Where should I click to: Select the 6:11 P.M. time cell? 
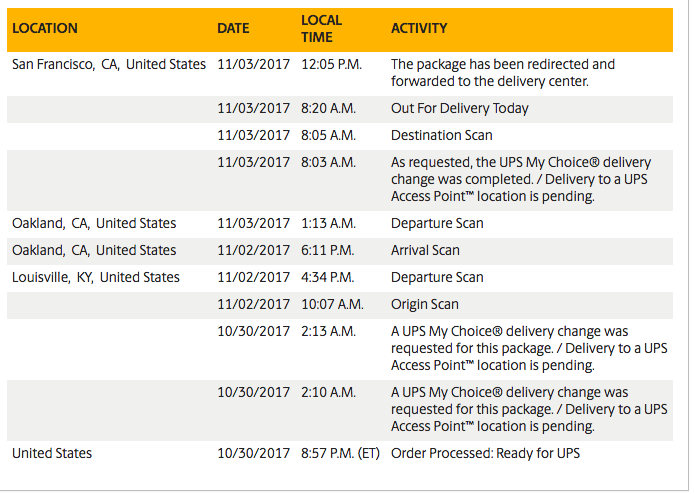328,251
